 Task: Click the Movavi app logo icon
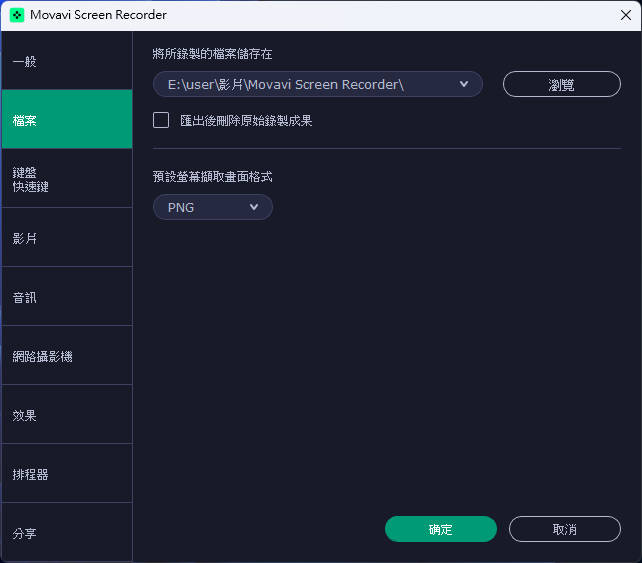click(17, 15)
